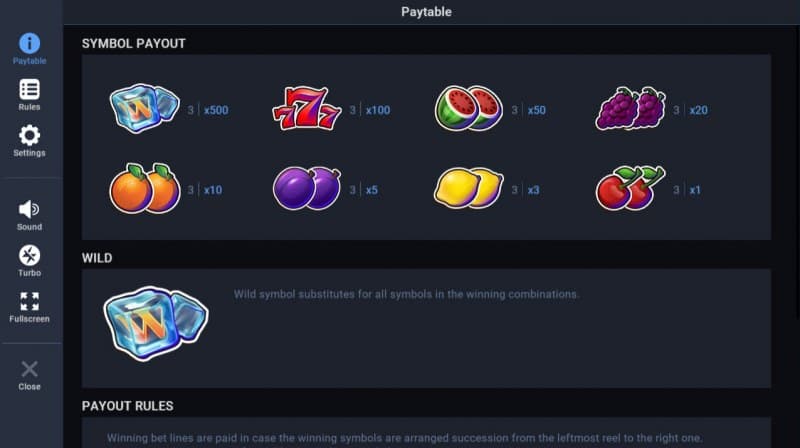Open the Paytable info icon
Screen dimensions: 800x448
[x=30, y=44]
